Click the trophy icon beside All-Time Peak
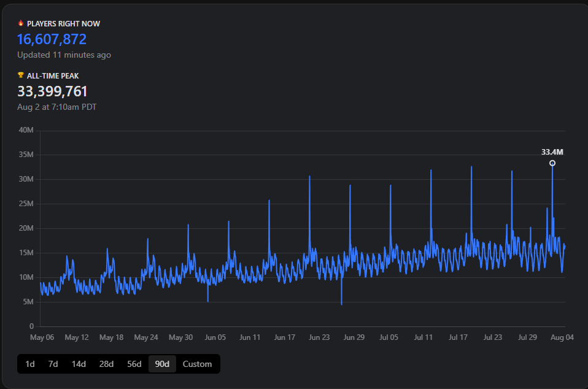This screenshot has width=588, height=389. (x=21, y=75)
